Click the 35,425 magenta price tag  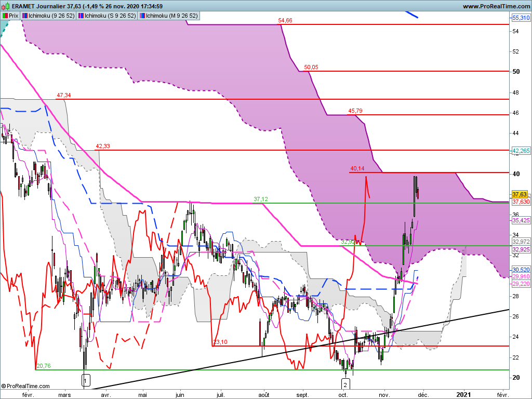click(521, 220)
